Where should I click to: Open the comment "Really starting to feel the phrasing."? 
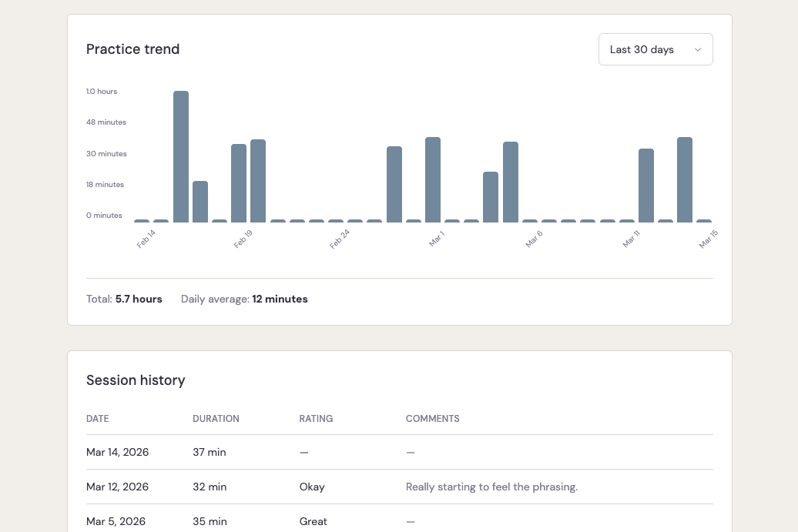pyautogui.click(x=491, y=487)
